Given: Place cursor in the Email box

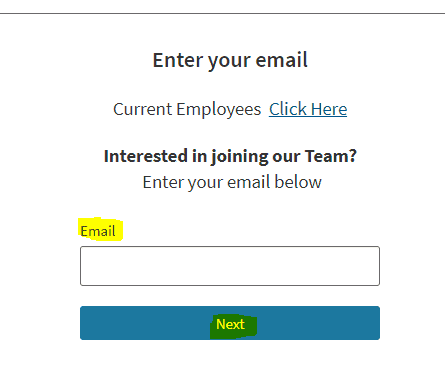Looking at the screenshot, I should [x=230, y=266].
